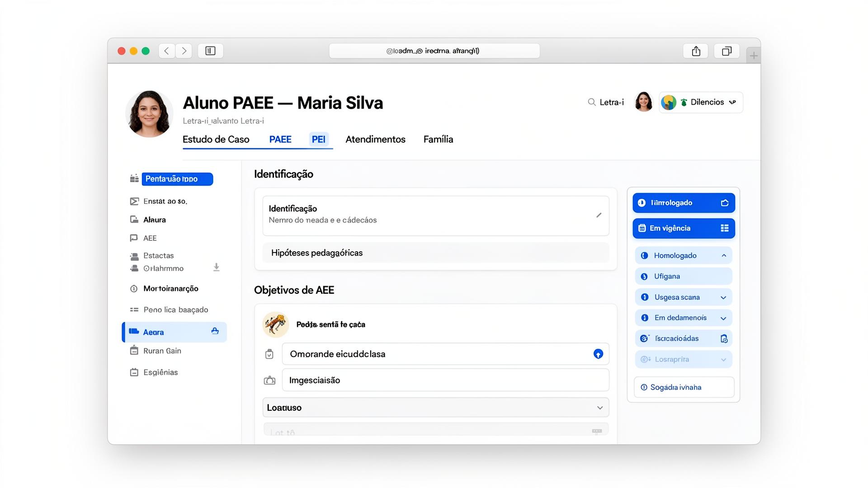Click the lock icon on Aeora row
This screenshot has height=488, width=868.
coord(215,331)
